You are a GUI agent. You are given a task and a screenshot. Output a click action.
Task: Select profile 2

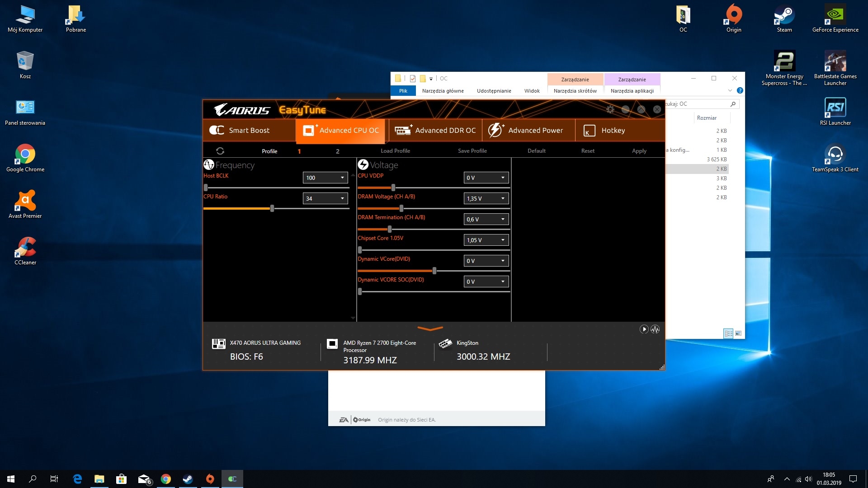tap(337, 151)
